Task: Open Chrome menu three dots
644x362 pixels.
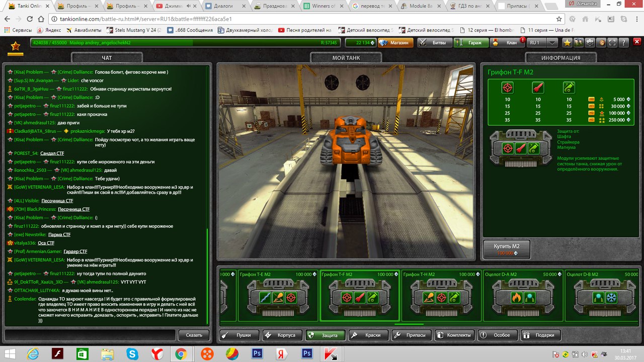Action: point(636,19)
